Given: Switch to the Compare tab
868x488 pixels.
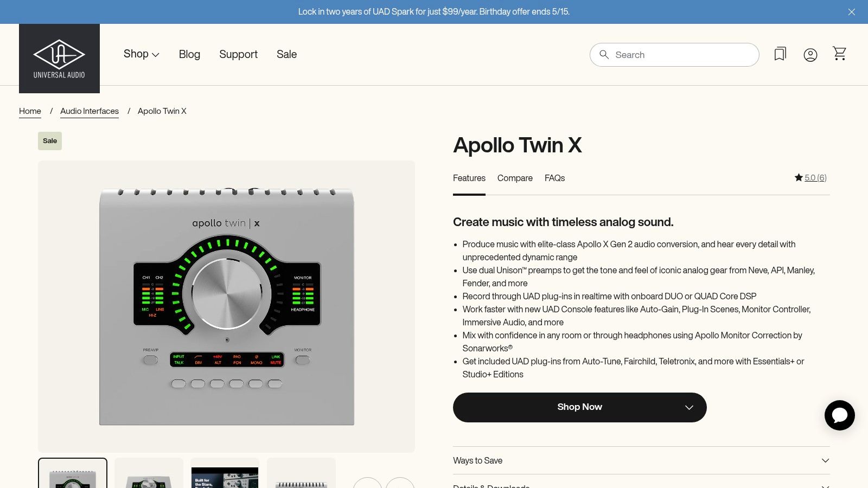Looking at the screenshot, I should [x=515, y=178].
